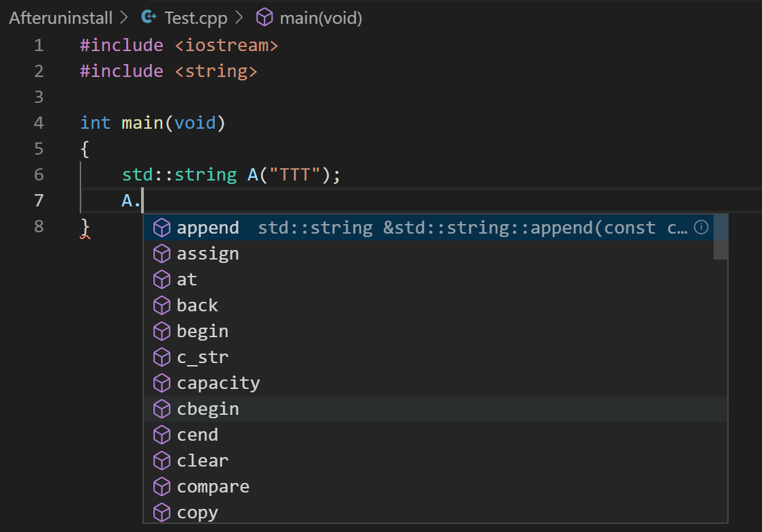Click the symbol cube icon before main(void)
The height and width of the screenshot is (532, 762).
tap(264, 17)
